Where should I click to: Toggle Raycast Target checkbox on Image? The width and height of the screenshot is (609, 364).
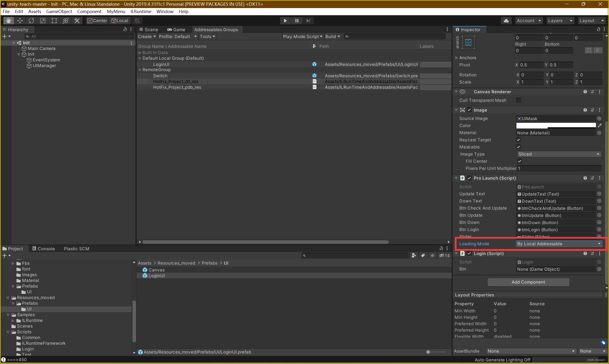tap(518, 139)
